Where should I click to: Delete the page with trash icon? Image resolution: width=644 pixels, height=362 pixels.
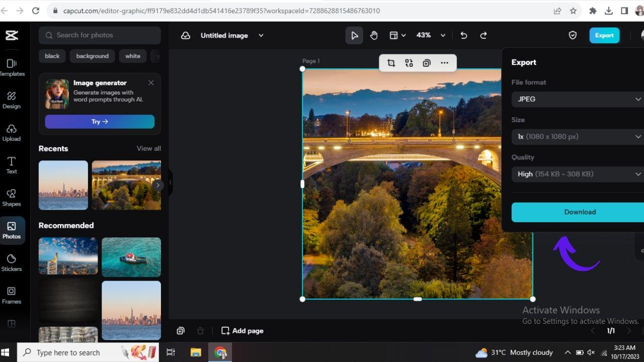200,331
